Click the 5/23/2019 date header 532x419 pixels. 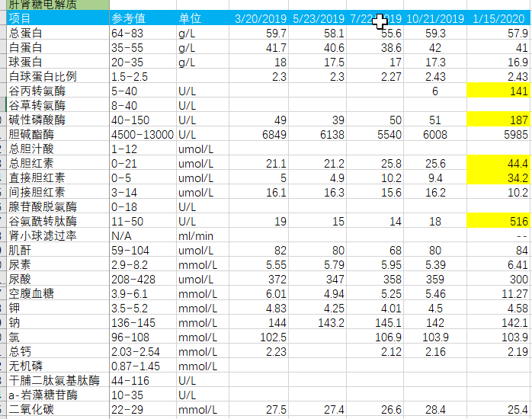pyautogui.click(x=319, y=18)
